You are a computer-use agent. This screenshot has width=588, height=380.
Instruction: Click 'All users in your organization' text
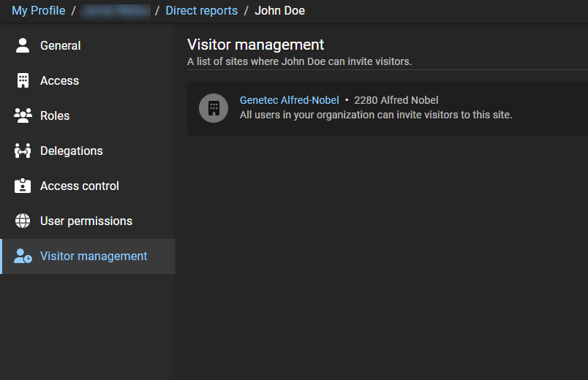[376, 115]
